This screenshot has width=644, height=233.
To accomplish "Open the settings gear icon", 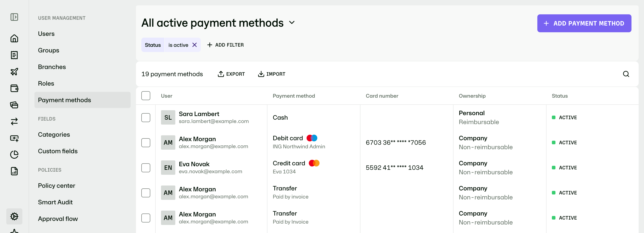I will [x=14, y=216].
